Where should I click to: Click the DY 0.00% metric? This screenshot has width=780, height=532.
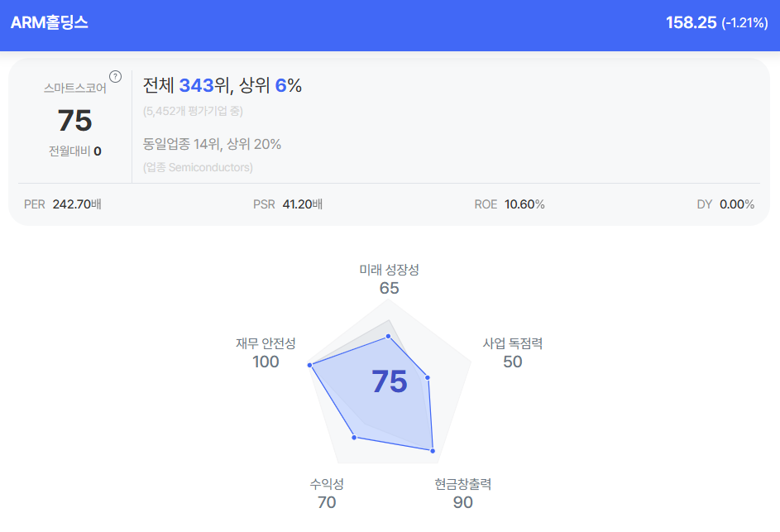coord(725,204)
